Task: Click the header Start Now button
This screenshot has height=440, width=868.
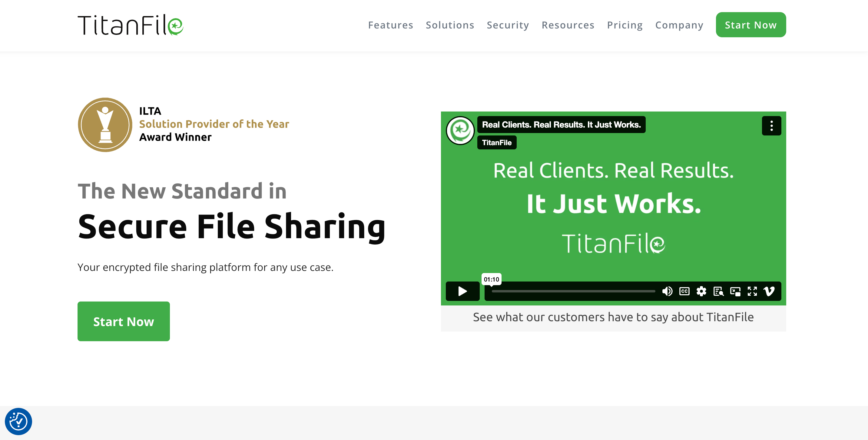Action: 751,25
